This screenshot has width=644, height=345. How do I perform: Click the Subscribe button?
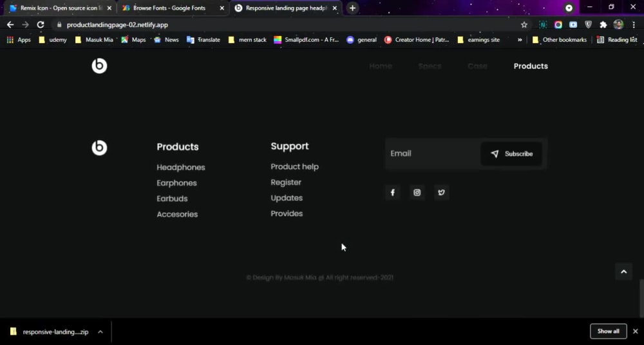(511, 153)
